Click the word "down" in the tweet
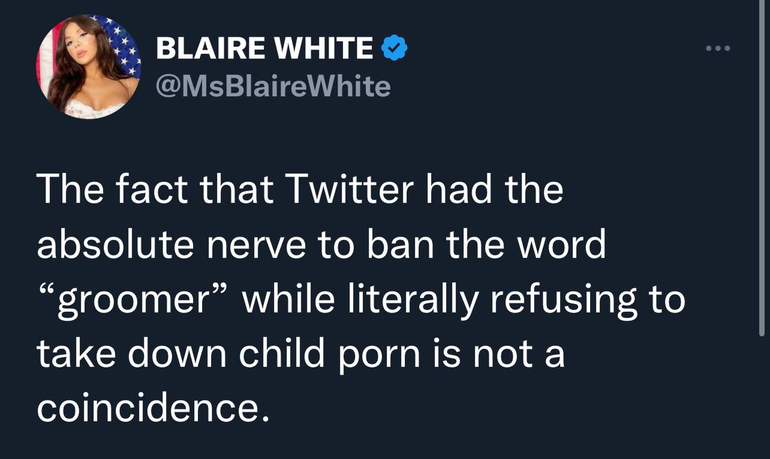 [x=172, y=354]
